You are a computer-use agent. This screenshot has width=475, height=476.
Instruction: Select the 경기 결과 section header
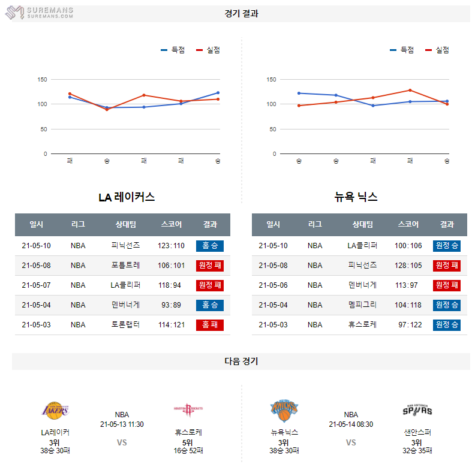[241, 14]
